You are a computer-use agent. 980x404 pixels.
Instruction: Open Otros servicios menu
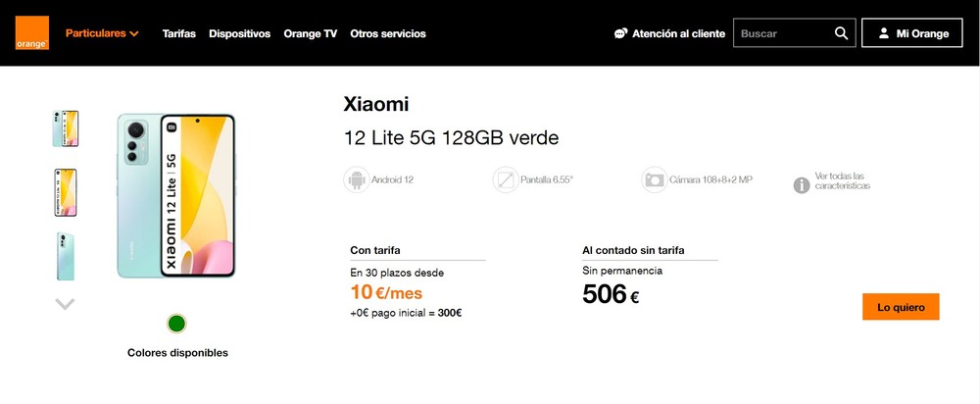click(388, 33)
